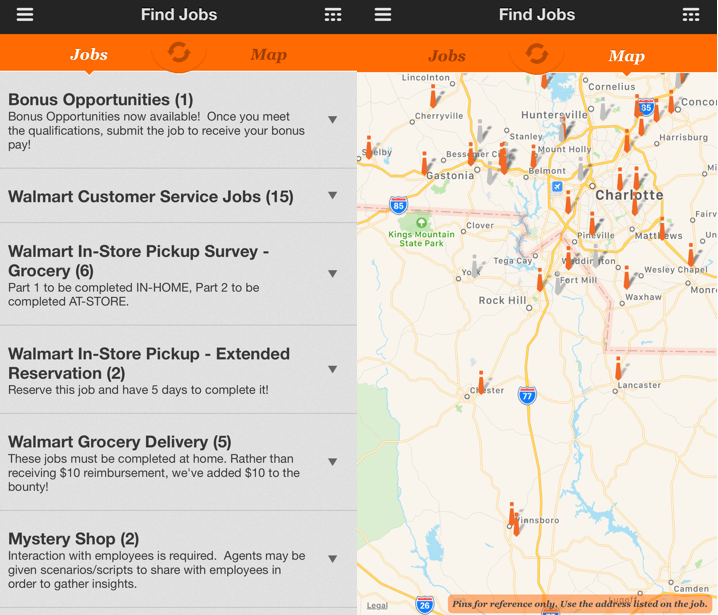
Task: Tap orange job pin near Cherryville
Action: pyautogui.click(x=433, y=96)
